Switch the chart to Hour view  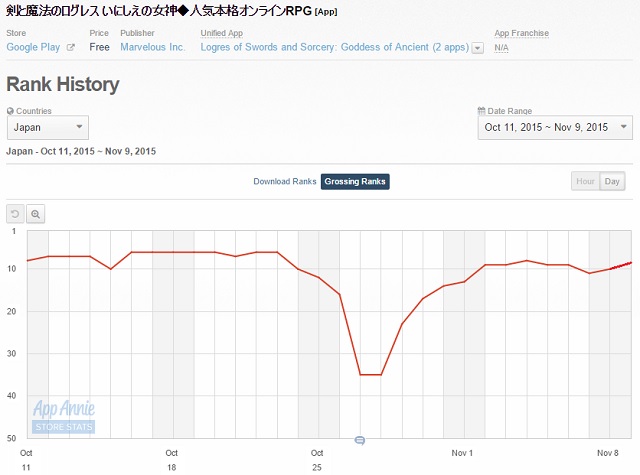(x=585, y=181)
